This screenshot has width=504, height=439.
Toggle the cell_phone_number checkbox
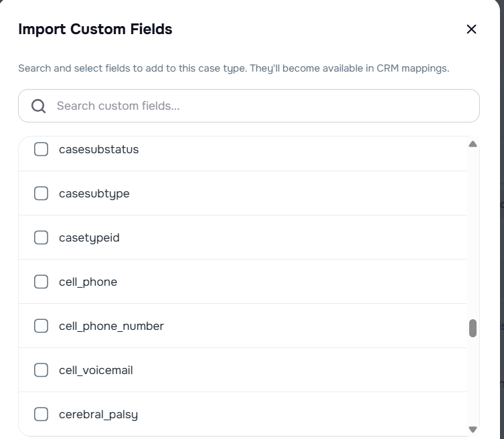click(41, 326)
